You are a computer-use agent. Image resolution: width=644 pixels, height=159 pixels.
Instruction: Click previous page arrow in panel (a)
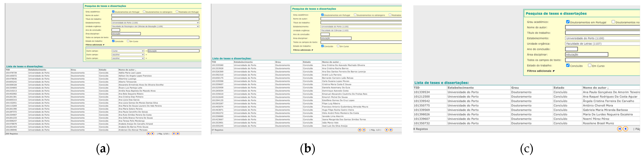coord(152,133)
